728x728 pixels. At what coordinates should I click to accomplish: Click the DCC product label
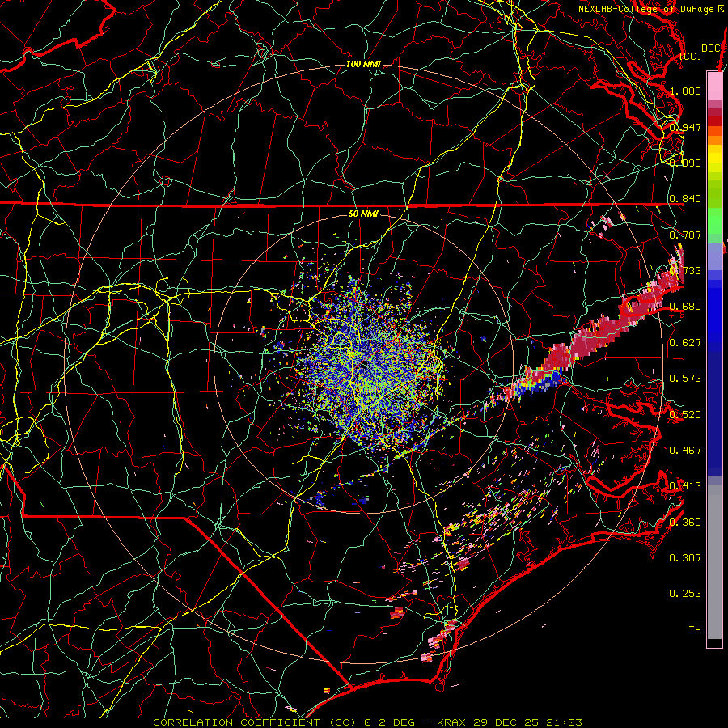click(710, 49)
